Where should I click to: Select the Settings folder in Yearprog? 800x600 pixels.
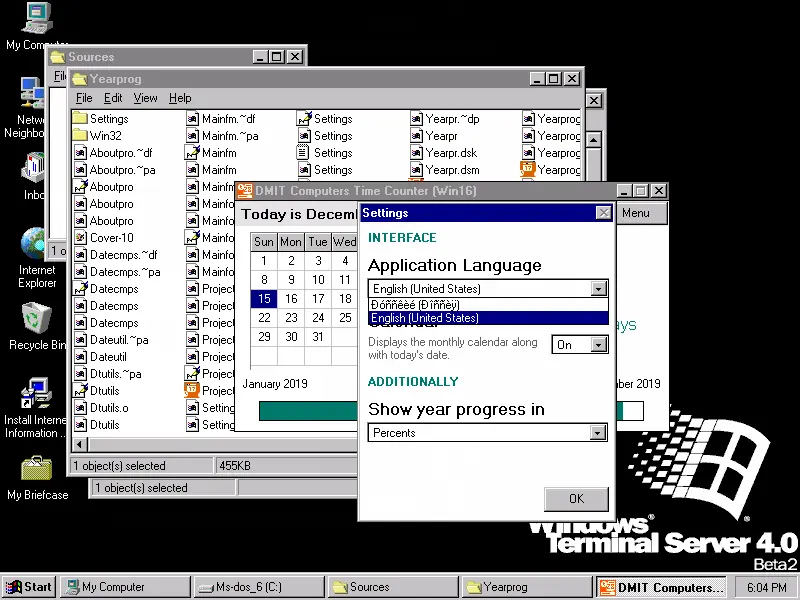[100, 119]
